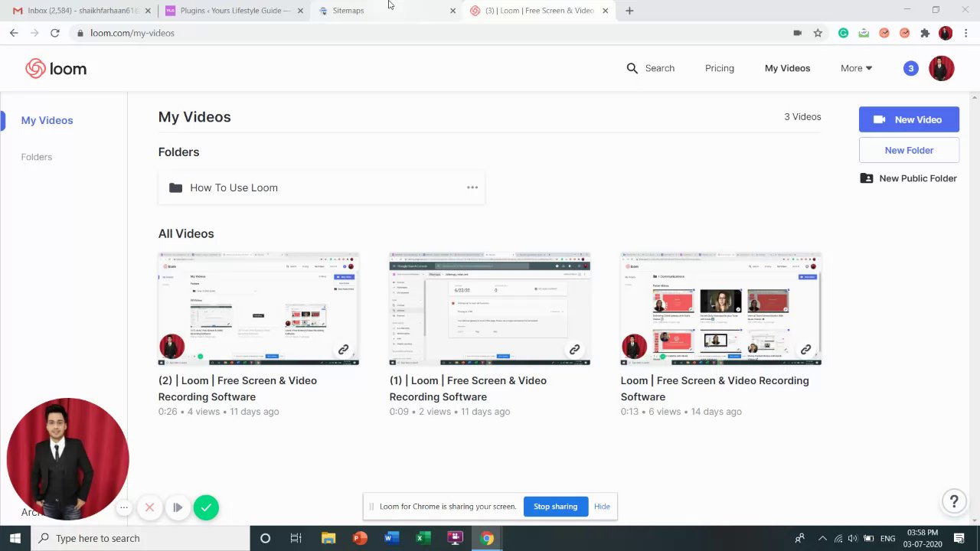The image size is (980, 551).
Task: Open title (2) | Loom Free Screen video
Action: pos(237,389)
